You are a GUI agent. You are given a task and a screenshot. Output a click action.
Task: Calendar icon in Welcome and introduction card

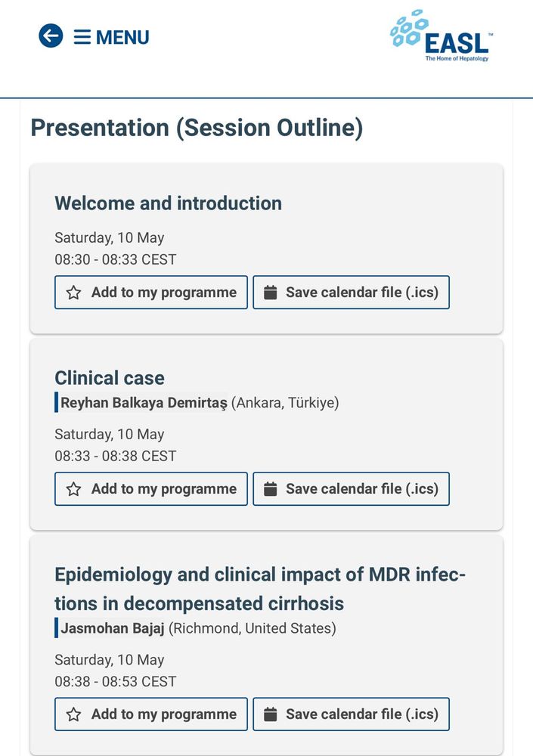click(270, 293)
